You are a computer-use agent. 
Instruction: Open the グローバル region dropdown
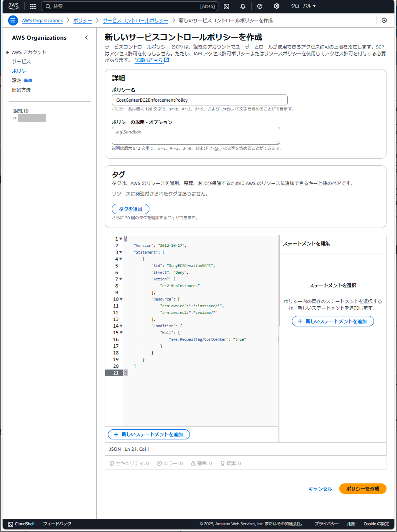tap(303, 6)
